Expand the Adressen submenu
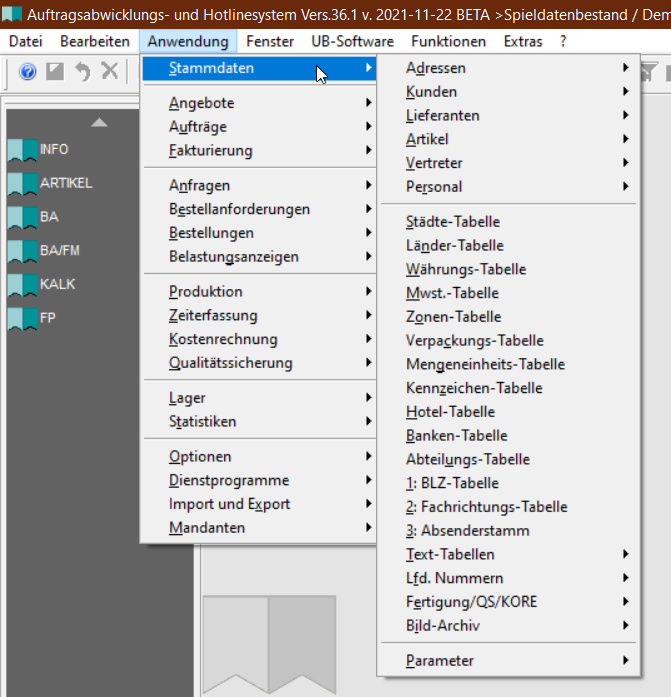Viewport: 671px width, 697px height. point(436,68)
